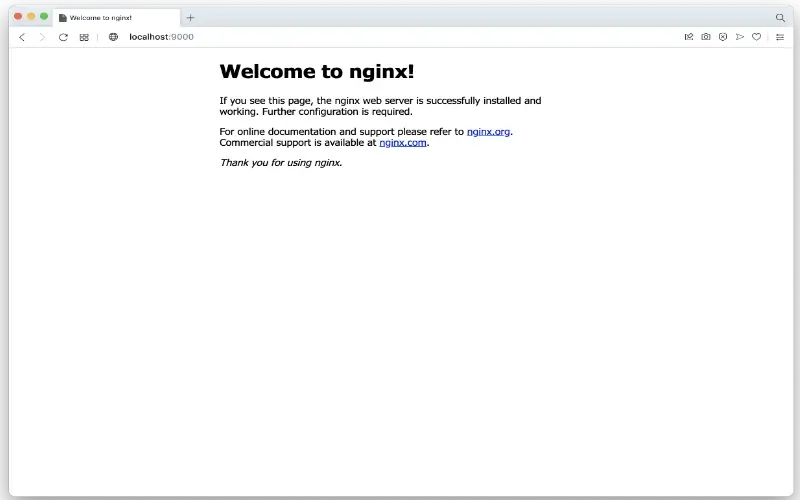Reload the localhost page
Screen dimensions: 800x500
click(63, 37)
